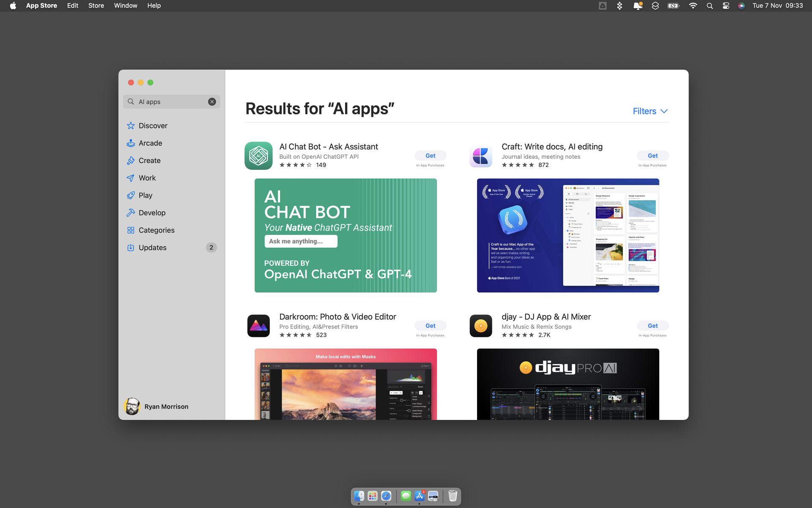Viewport: 812px width, 508px height.
Task: Get the Craft app
Action: (653, 155)
